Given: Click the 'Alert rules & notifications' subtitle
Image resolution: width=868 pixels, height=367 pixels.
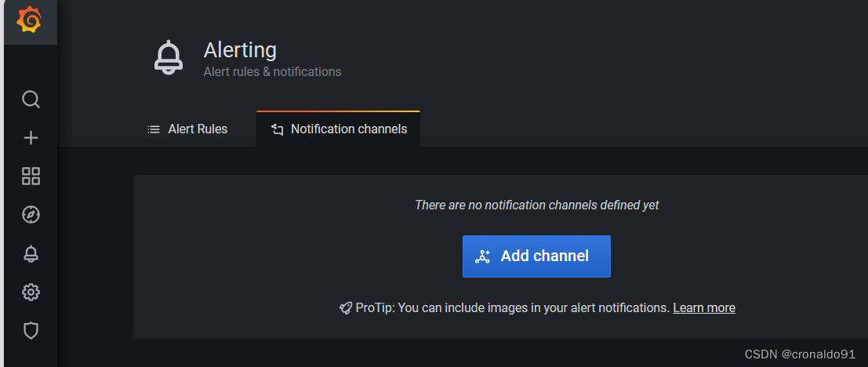Looking at the screenshot, I should click(x=272, y=72).
